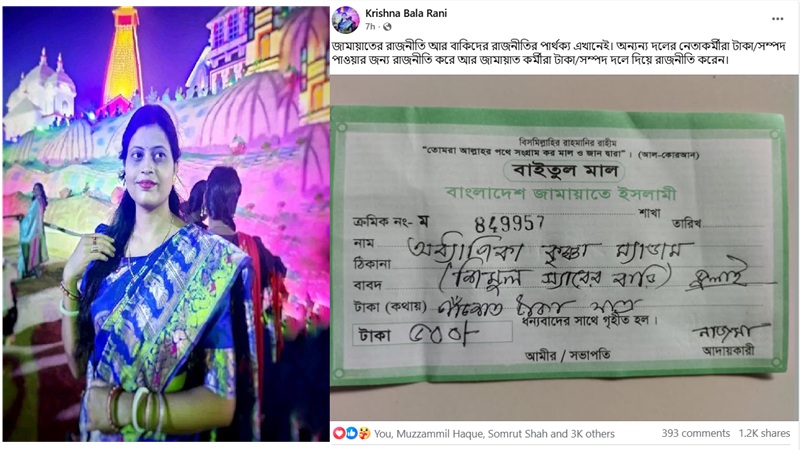Show the 1.2K shares list
This screenshot has width=800, height=450.
click(x=764, y=433)
